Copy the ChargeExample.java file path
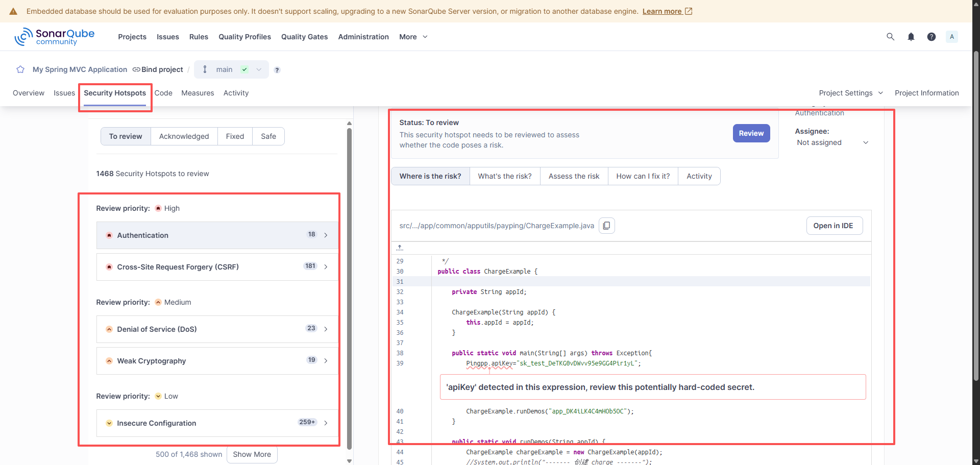 (x=606, y=225)
